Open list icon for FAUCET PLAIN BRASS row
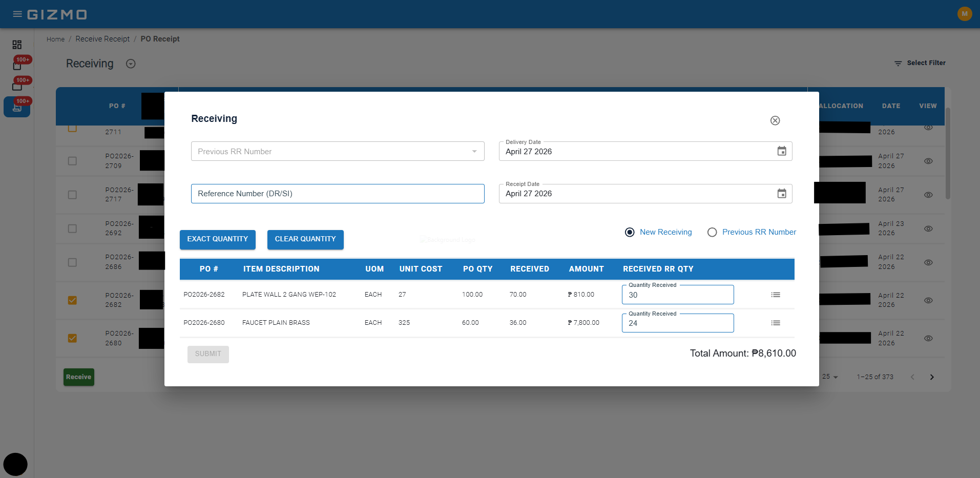980x478 pixels. click(x=776, y=323)
